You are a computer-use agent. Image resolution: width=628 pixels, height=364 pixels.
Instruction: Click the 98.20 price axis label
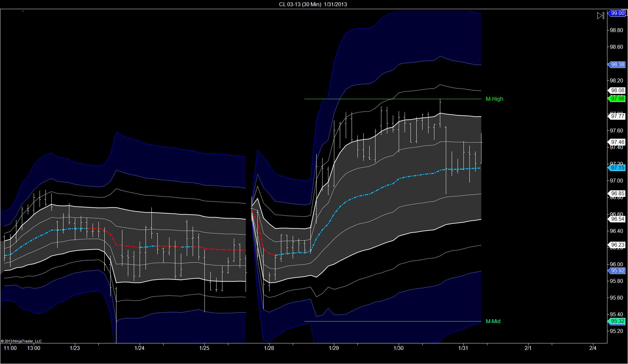tap(616, 80)
